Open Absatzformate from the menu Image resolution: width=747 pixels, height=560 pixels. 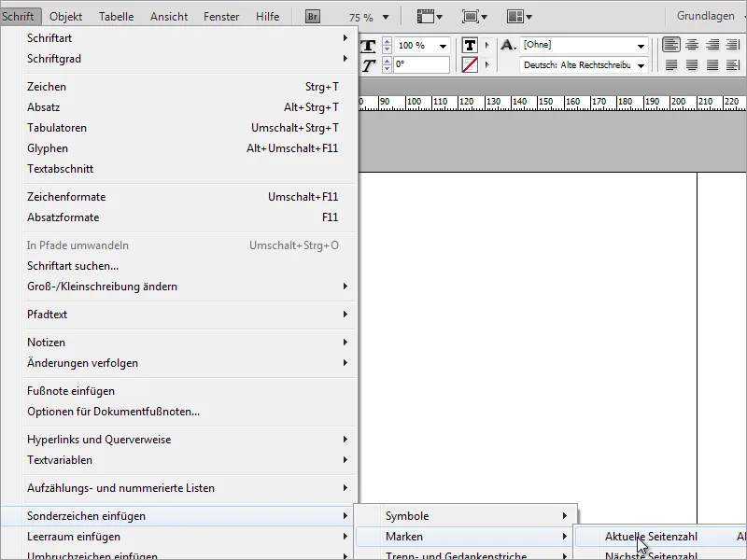190,217
